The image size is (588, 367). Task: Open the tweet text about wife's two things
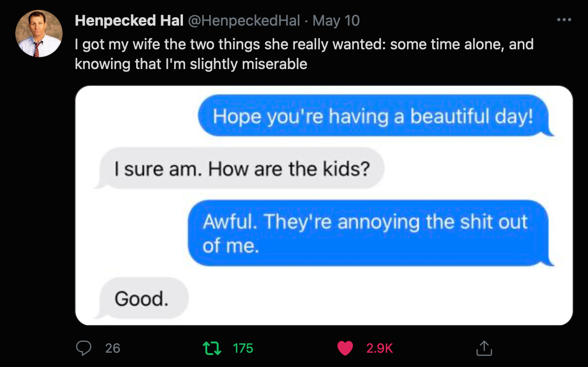pyautogui.click(x=304, y=45)
